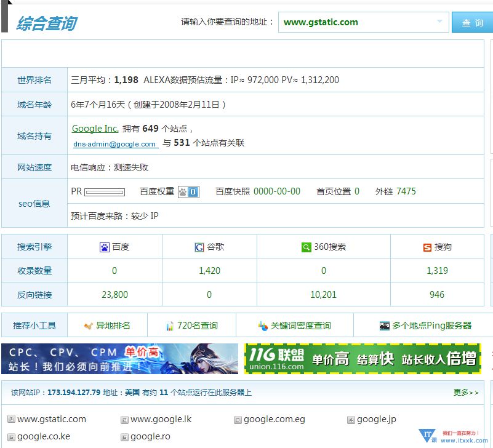This screenshot has width=493, height=448.
Task: Open the address field dropdown arrow
Action: [439, 22]
